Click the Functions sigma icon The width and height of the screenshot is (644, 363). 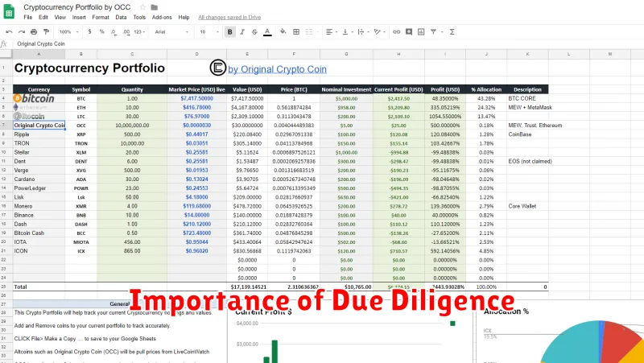tap(452, 31)
